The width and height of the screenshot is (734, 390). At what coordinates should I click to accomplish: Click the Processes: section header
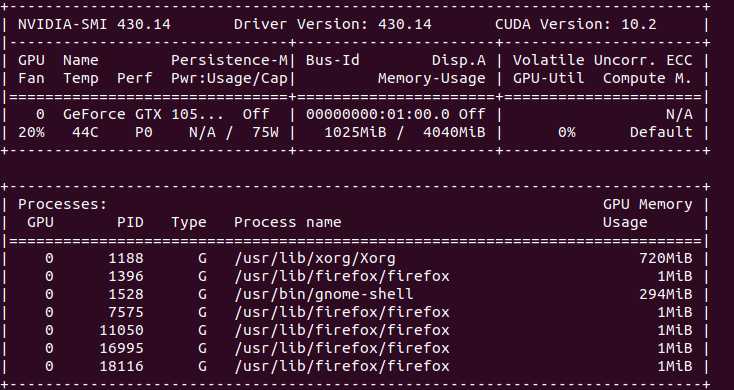63,205
